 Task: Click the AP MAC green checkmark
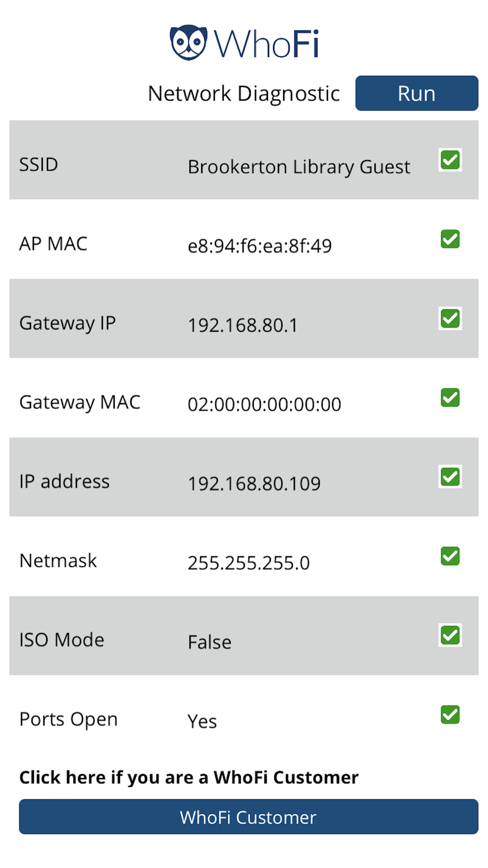coord(450,239)
